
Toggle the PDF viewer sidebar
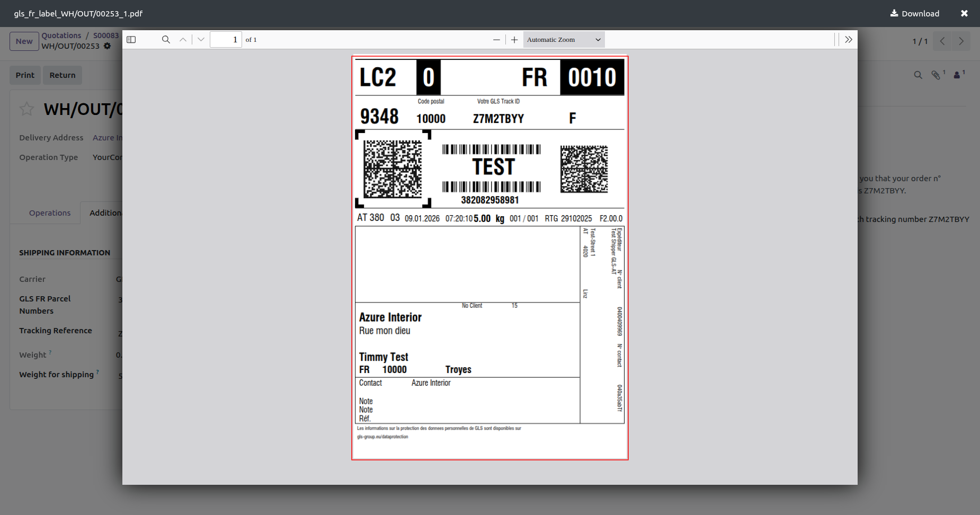[131, 40]
